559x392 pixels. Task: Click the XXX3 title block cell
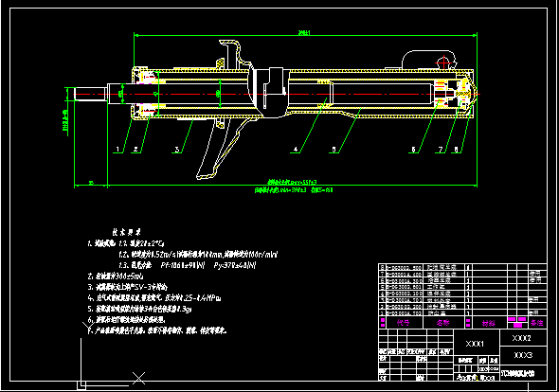523,355
